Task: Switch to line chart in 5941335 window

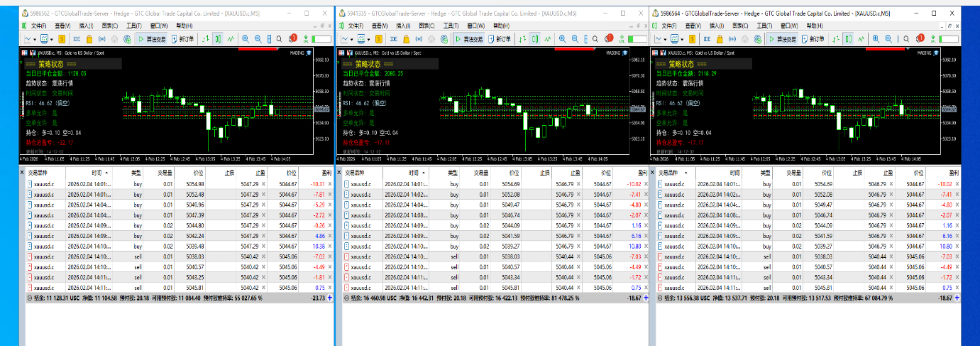Action: [x=548, y=39]
